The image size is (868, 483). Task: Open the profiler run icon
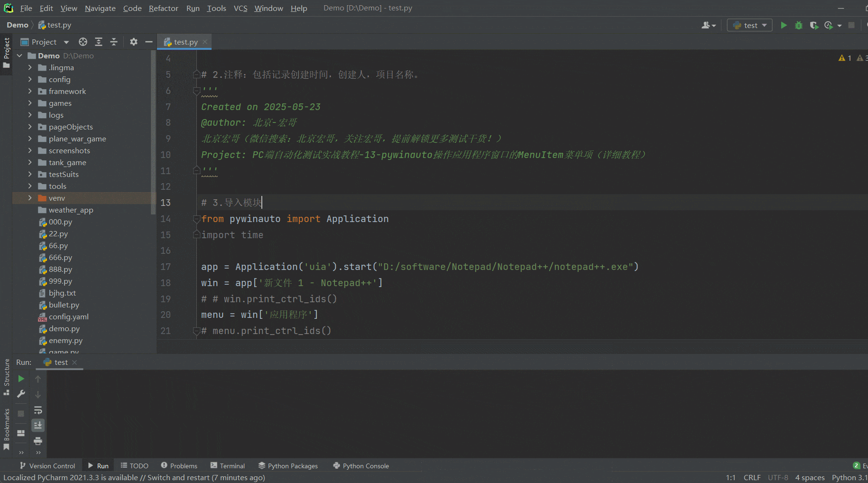click(x=829, y=25)
